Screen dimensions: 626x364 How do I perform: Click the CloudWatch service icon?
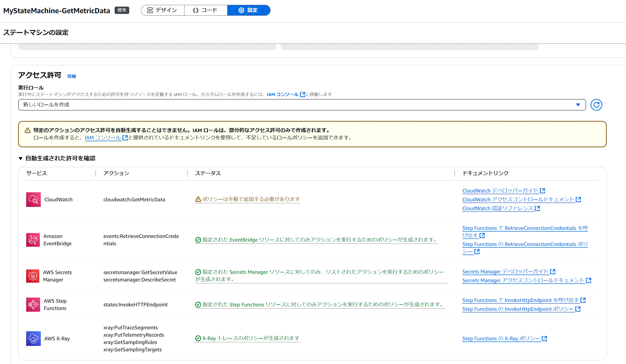coord(33,199)
